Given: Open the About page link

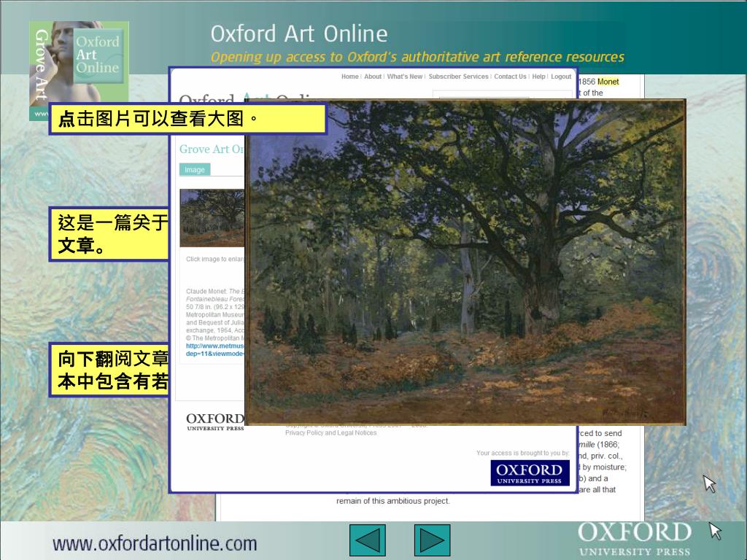Looking at the screenshot, I should [x=373, y=77].
